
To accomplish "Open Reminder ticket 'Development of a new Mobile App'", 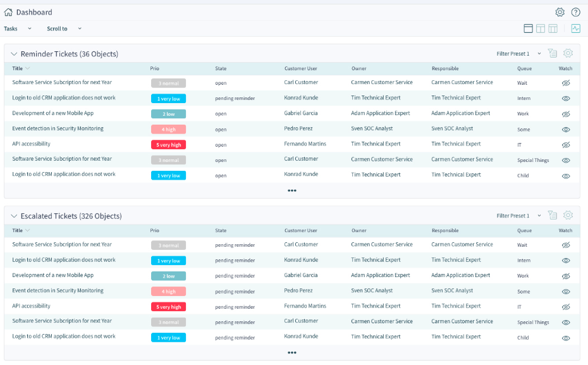I will click(x=52, y=113).
